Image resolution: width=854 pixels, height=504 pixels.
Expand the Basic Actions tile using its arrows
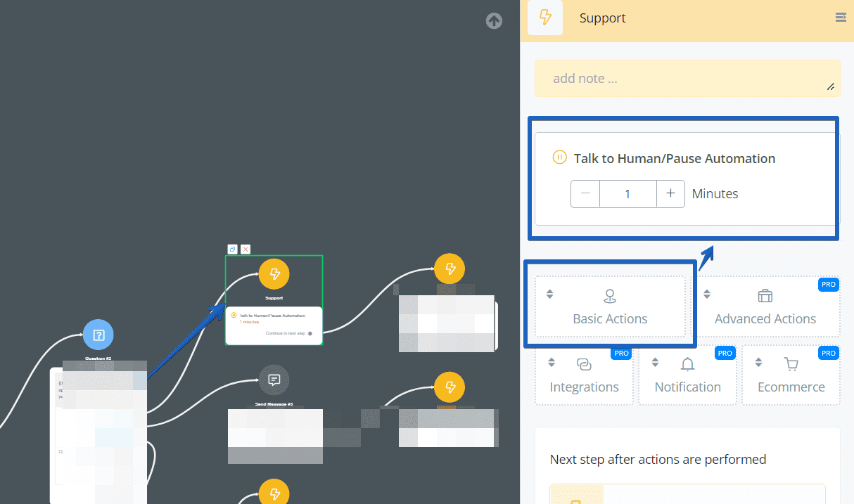tap(549, 294)
